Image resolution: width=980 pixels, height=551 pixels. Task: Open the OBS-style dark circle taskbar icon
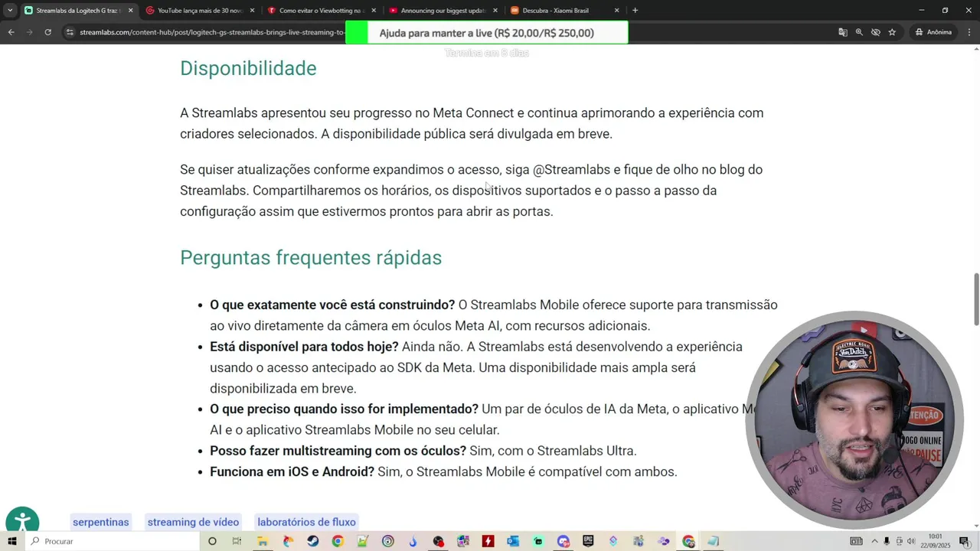pos(438,541)
